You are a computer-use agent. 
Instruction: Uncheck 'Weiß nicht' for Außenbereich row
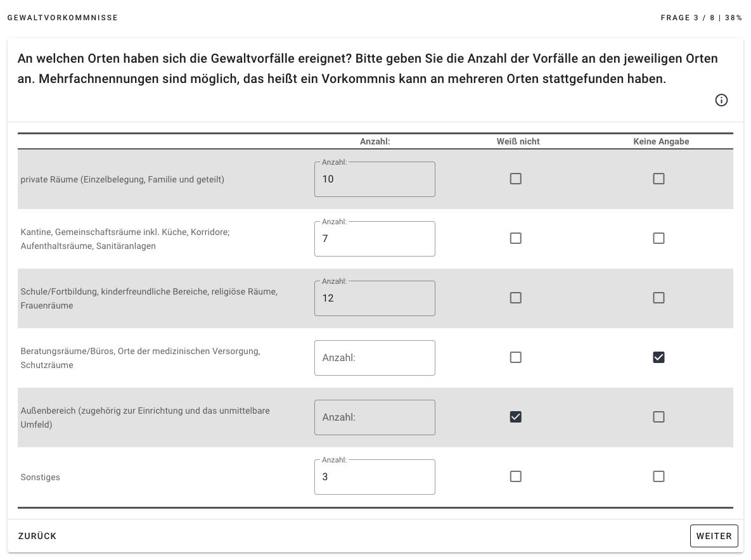point(515,417)
